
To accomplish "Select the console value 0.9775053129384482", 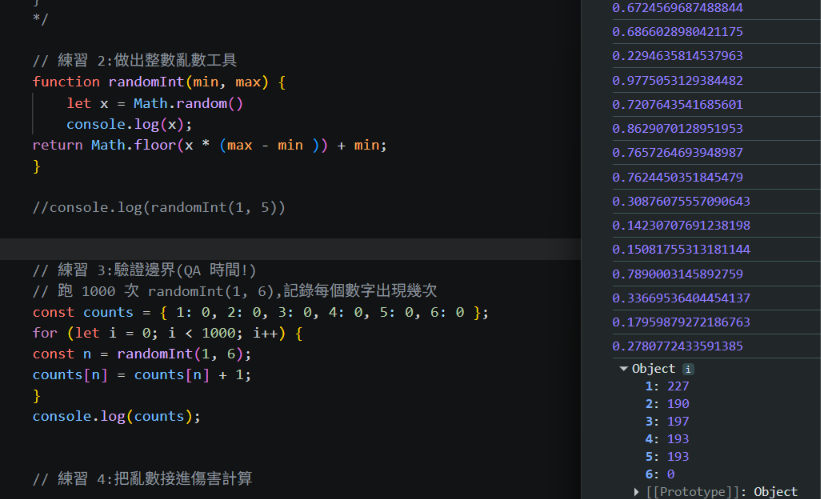I will point(678,81).
